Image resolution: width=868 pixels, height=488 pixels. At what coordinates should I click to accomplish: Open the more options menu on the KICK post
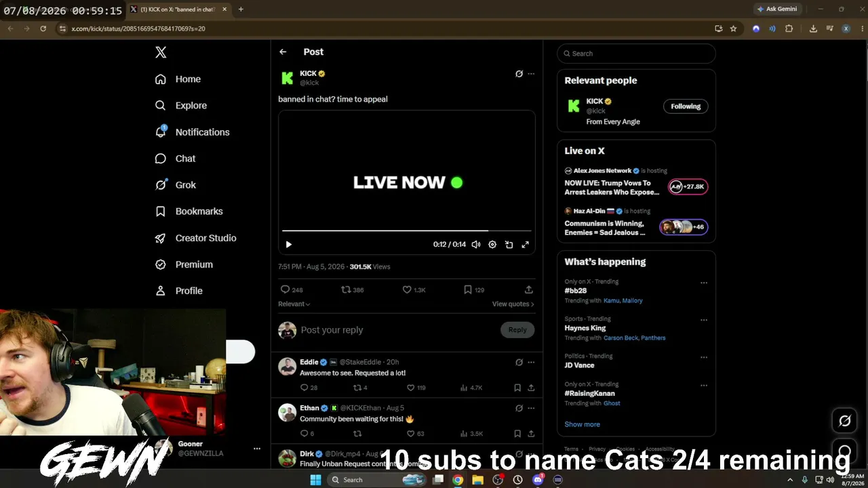pos(531,74)
